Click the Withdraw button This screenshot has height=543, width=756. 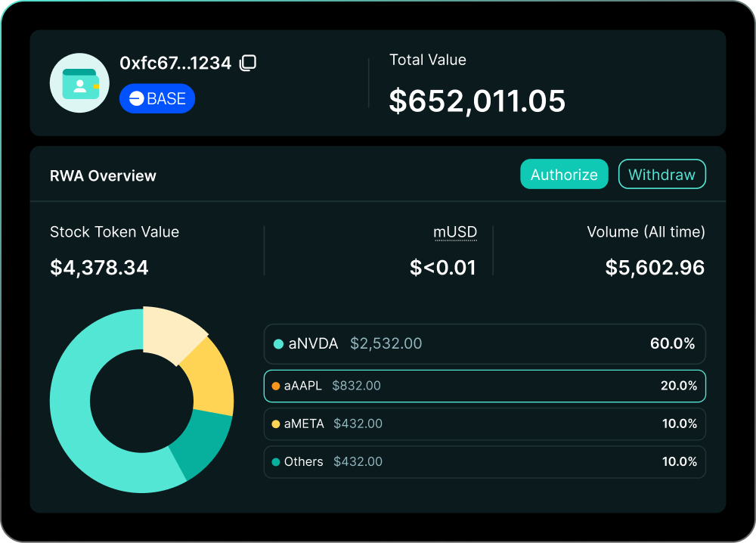pos(662,174)
